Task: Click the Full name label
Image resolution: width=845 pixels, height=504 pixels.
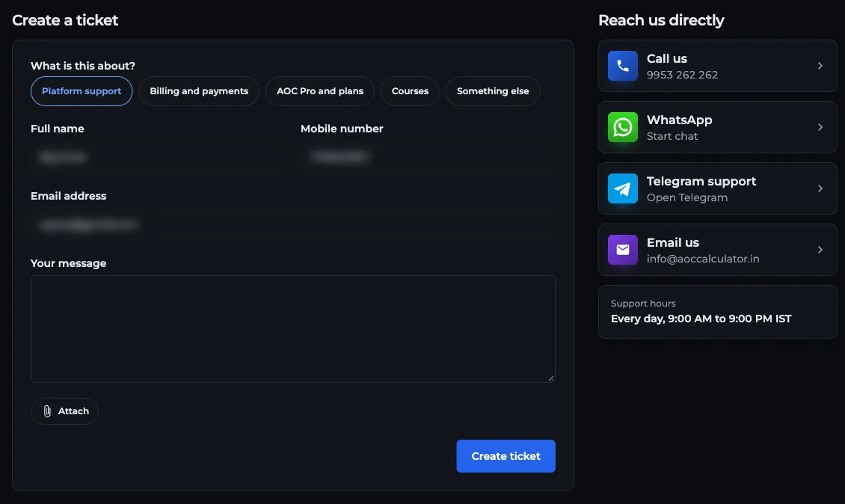Action: [57, 129]
